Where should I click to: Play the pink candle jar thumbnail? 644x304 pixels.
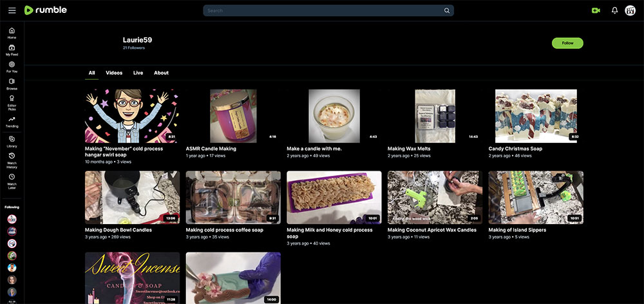(x=233, y=117)
